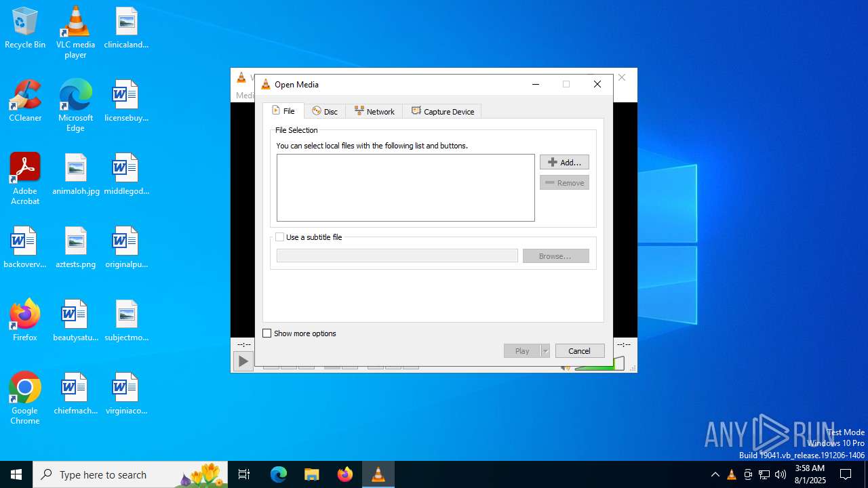Click VLC main window play button

[x=243, y=361]
